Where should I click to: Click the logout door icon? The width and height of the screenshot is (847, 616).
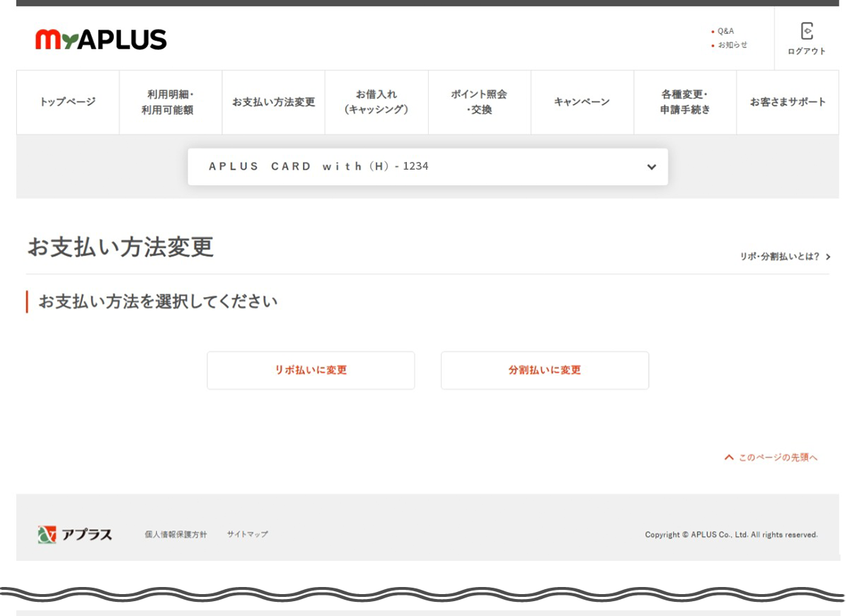807,31
